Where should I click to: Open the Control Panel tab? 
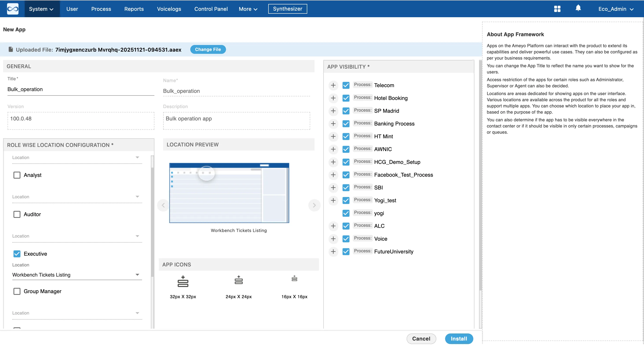point(211,9)
